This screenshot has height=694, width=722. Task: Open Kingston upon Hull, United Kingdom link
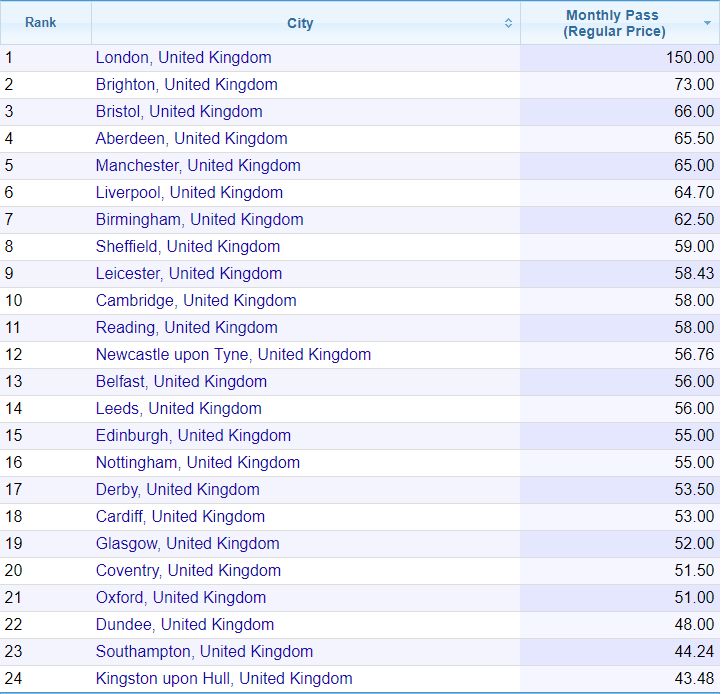(x=224, y=679)
